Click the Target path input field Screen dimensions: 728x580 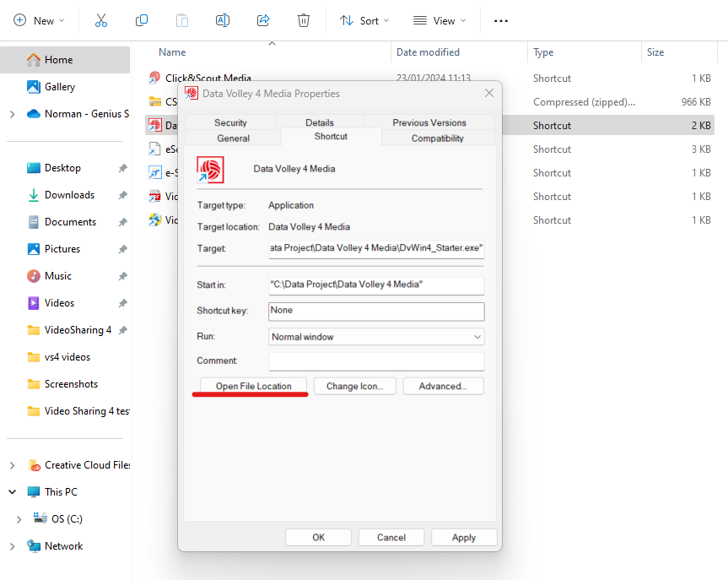(x=376, y=249)
